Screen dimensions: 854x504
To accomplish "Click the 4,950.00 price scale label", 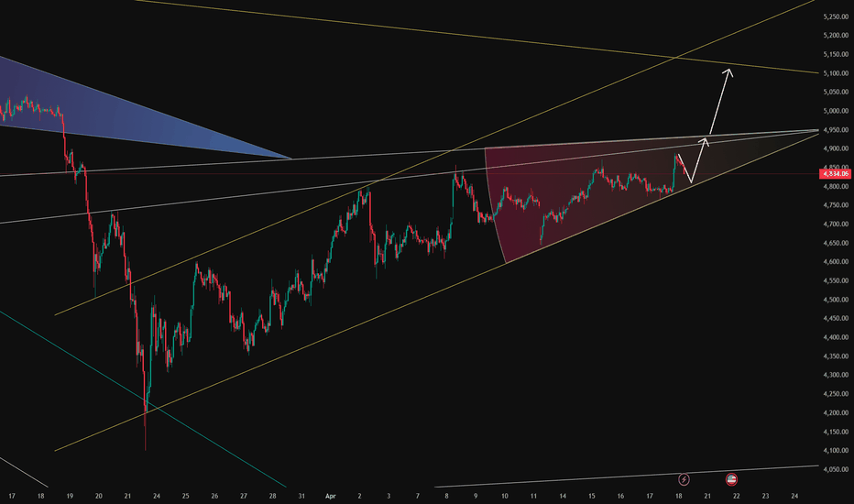I will click(x=836, y=129).
